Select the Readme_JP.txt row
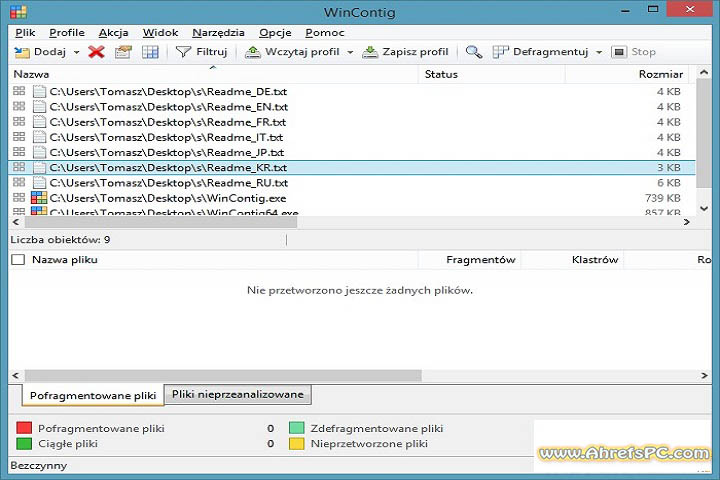 pyautogui.click(x=352, y=152)
